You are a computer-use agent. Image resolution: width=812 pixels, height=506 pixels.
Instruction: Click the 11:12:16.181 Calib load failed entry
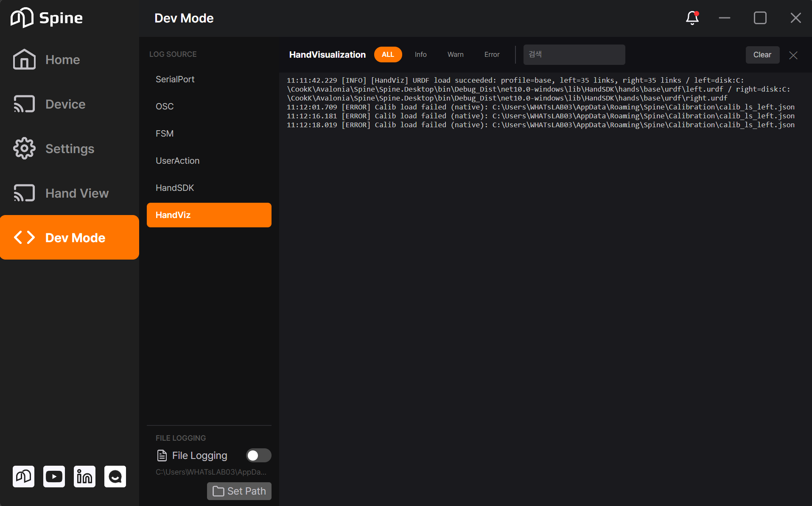click(541, 116)
